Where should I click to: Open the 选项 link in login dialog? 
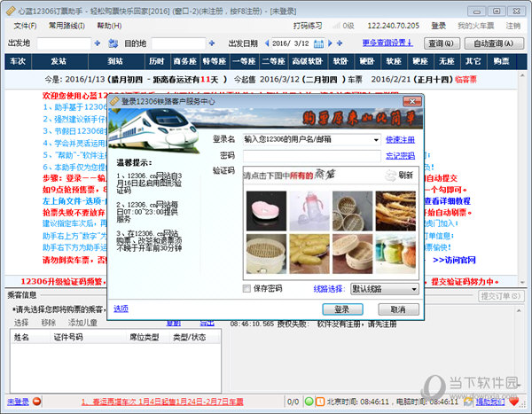(x=121, y=309)
